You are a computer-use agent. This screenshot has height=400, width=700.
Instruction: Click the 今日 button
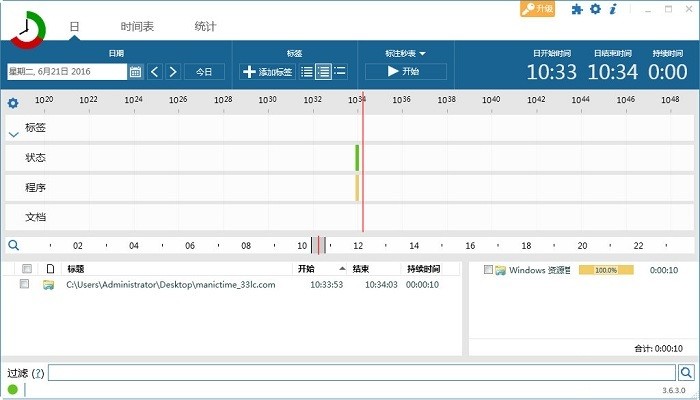tap(204, 72)
